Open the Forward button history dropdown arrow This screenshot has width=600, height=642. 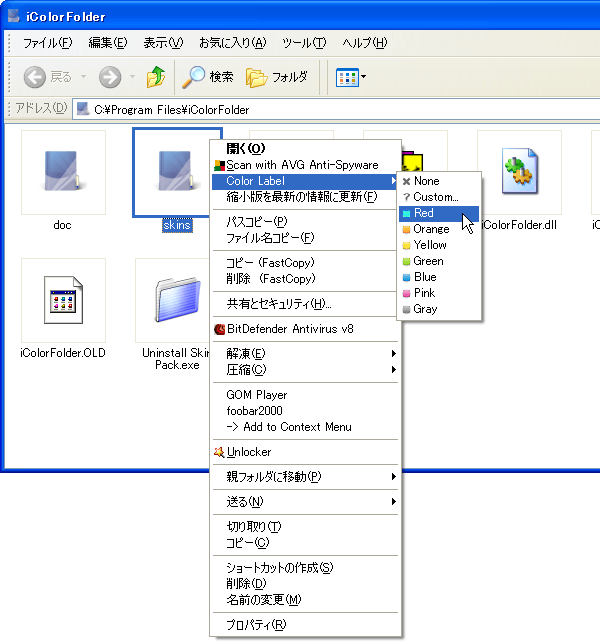pyautogui.click(x=132, y=77)
